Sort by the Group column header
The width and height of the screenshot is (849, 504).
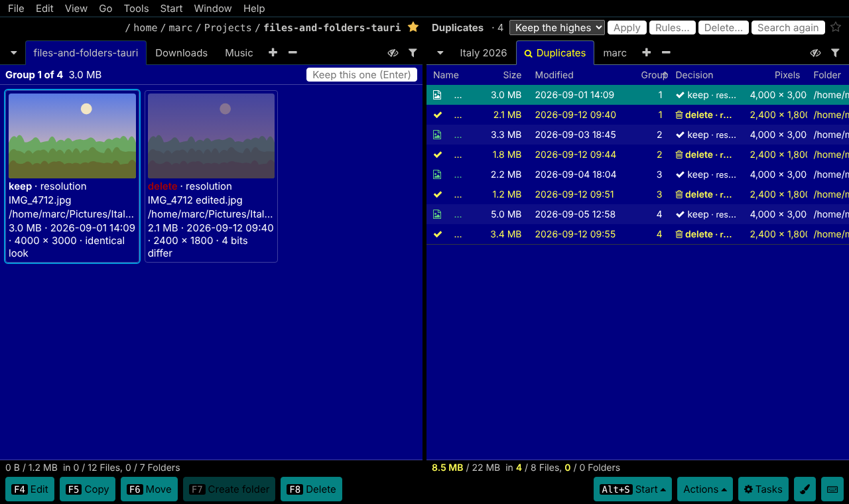tap(654, 75)
